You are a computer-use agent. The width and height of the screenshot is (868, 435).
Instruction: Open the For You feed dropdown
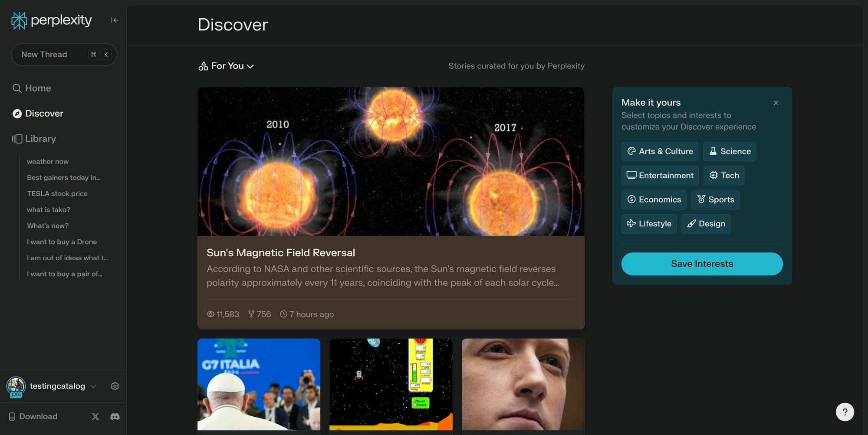226,66
